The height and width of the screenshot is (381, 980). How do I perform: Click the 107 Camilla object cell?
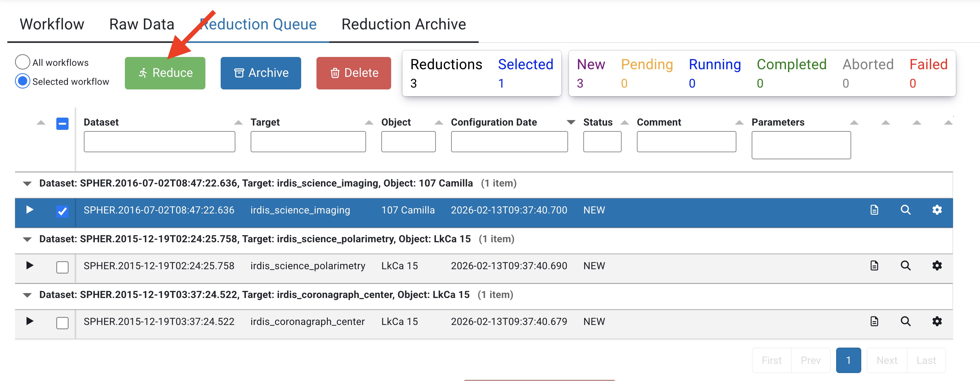pyautogui.click(x=408, y=210)
